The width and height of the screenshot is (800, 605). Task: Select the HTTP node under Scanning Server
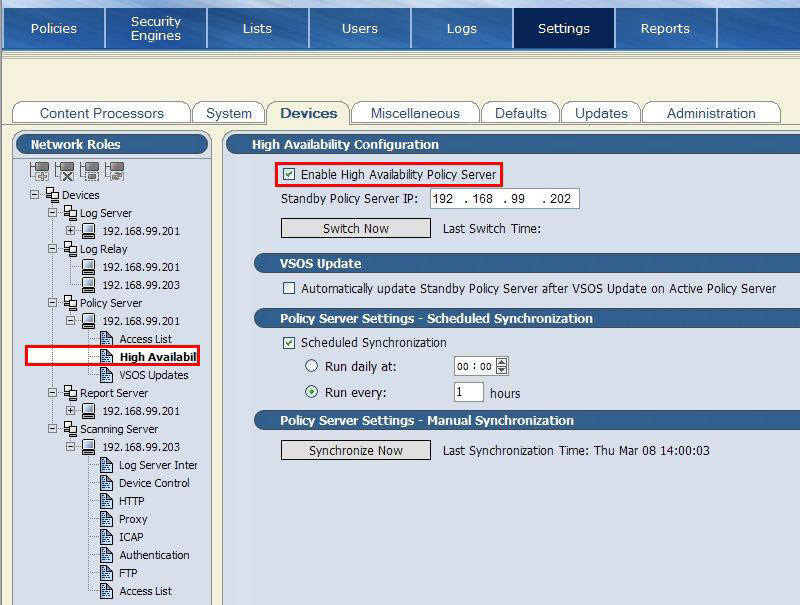click(x=131, y=501)
